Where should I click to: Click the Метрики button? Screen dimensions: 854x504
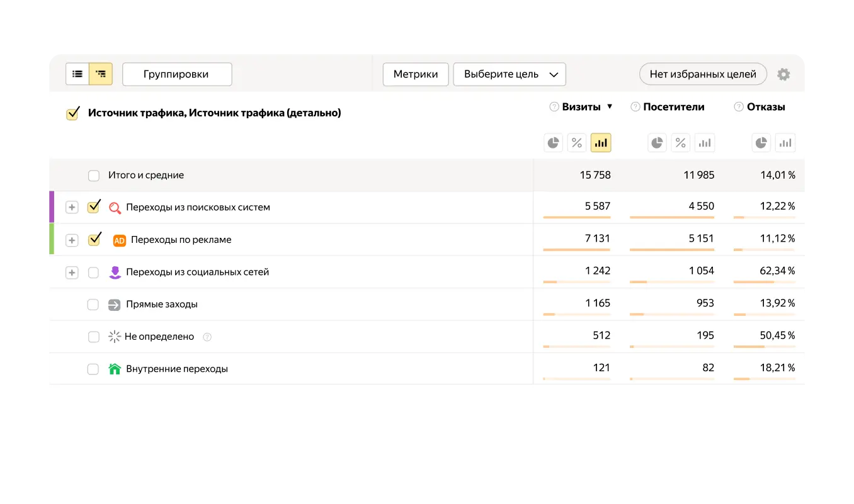[x=416, y=74]
